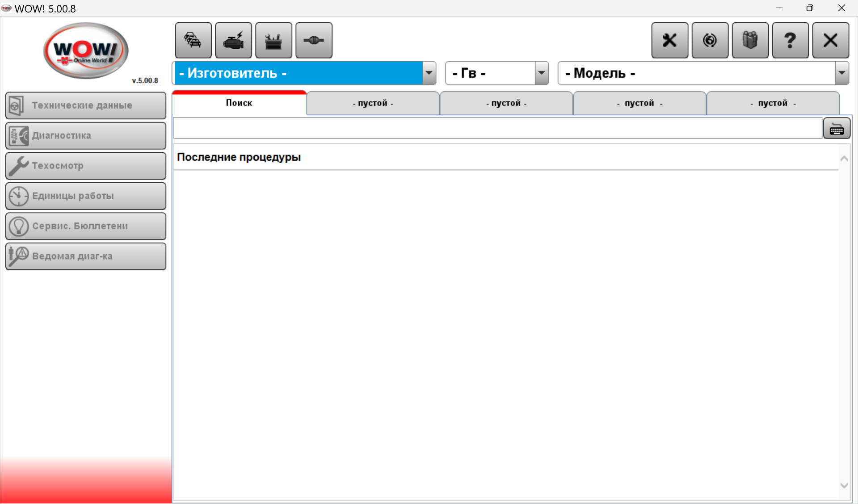Open settings with crossed tools icon
The image size is (858, 504).
[x=669, y=40]
